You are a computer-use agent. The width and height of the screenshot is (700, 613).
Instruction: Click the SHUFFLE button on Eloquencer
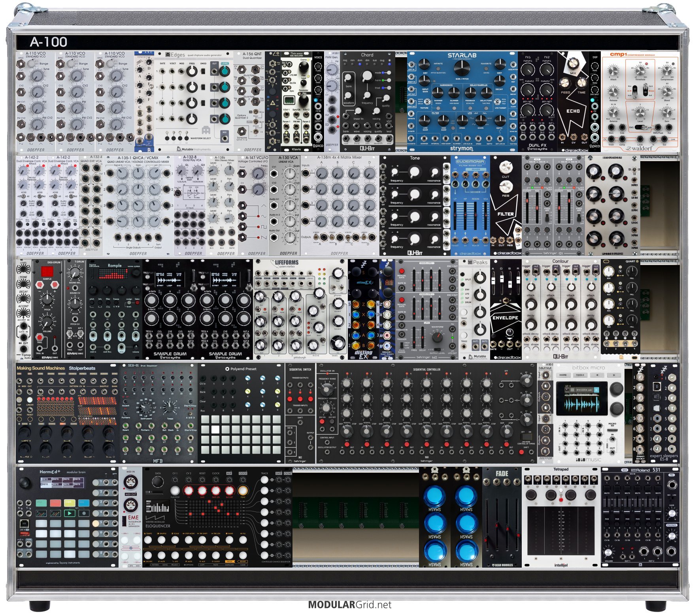162,540
